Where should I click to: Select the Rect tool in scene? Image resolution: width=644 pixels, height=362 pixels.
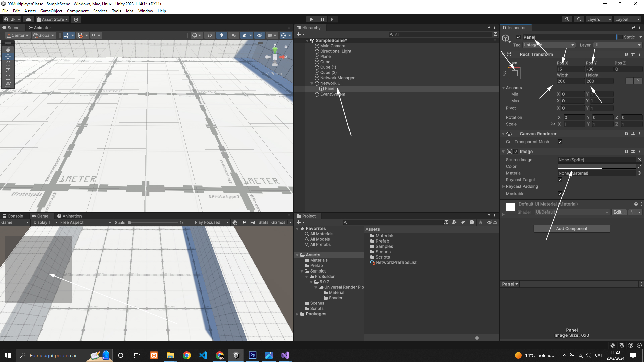coord(8,78)
